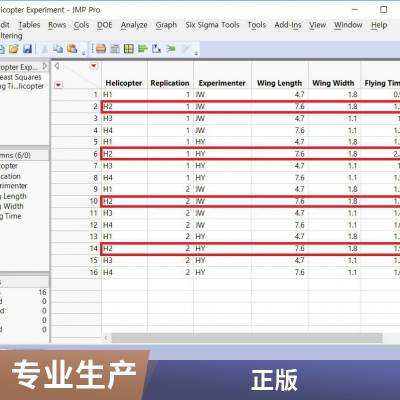Screen dimensions: 400x400
Task: Select the Replication column header
Action: pos(170,83)
